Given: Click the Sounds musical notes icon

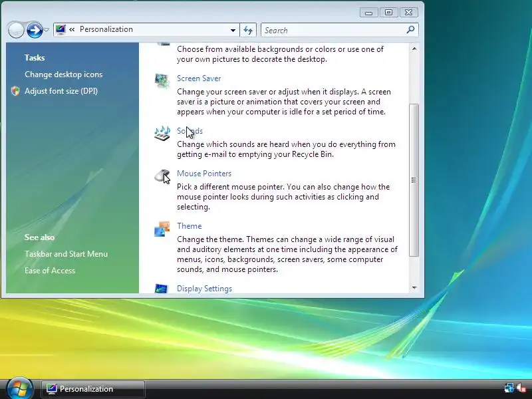Looking at the screenshot, I should point(162,133).
